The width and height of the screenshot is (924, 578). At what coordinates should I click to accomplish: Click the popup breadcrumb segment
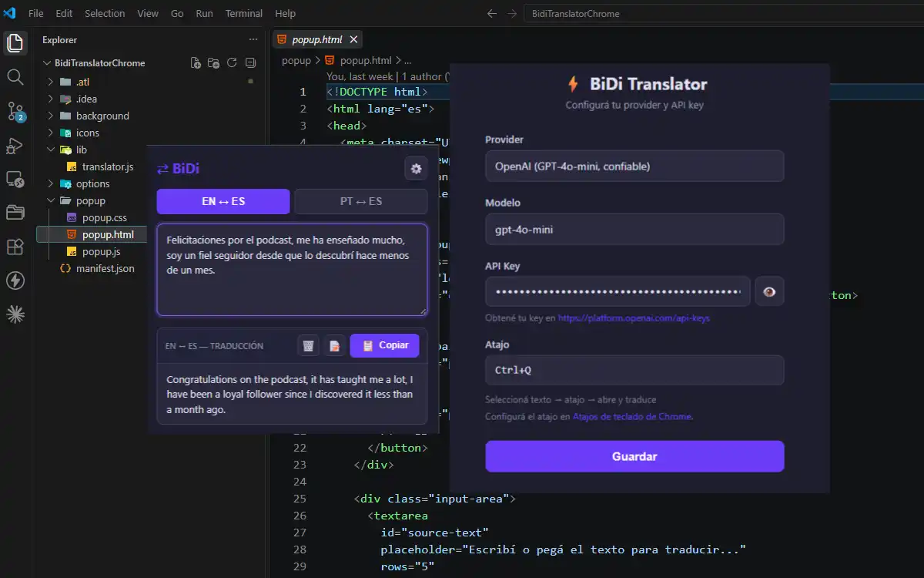296,60
